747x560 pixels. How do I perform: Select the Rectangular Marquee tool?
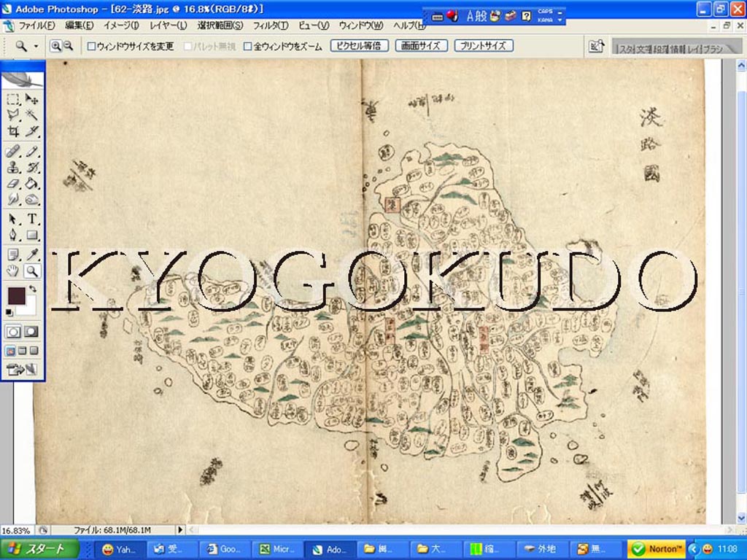pyautogui.click(x=13, y=99)
